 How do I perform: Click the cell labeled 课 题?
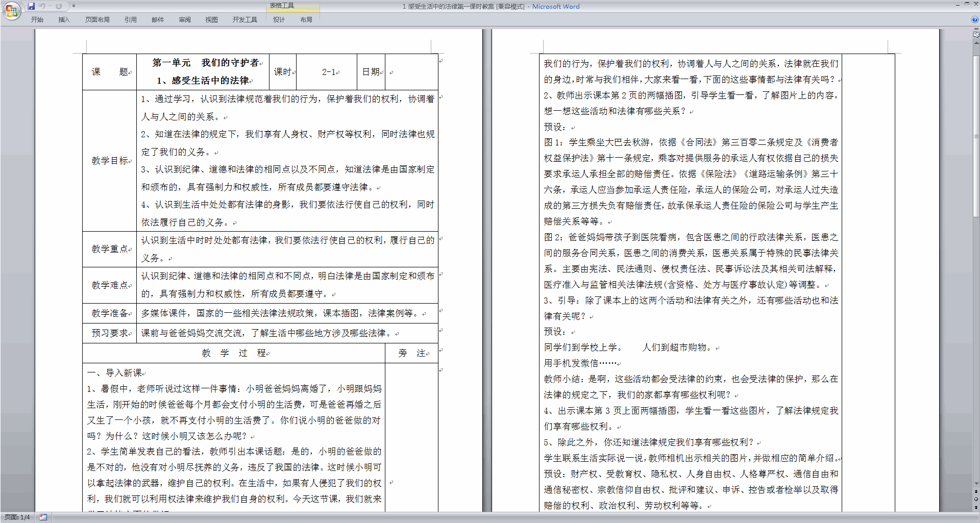[110, 72]
